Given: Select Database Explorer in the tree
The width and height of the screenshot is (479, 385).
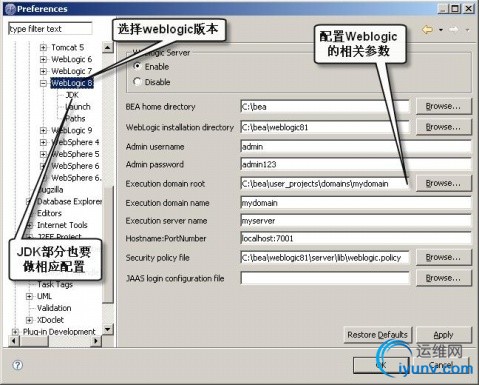Looking at the screenshot, I should 69,202.
